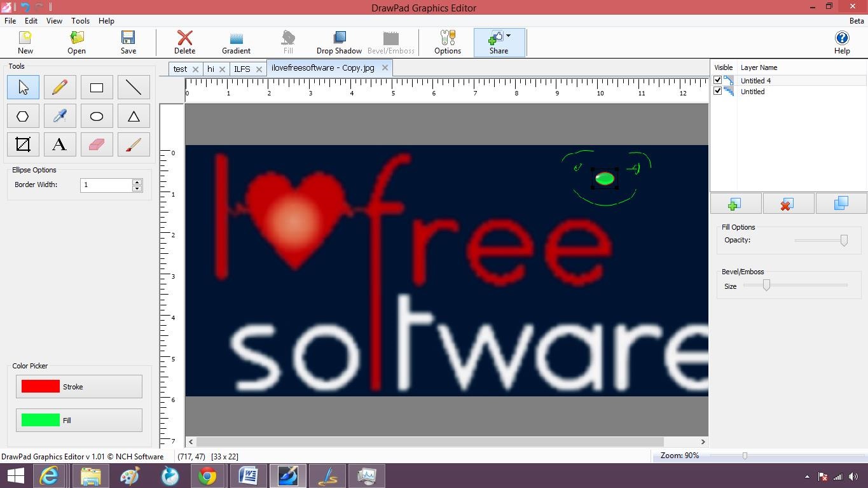Open Microsoft Word from taskbar
This screenshot has height=488, width=868.
(247, 476)
